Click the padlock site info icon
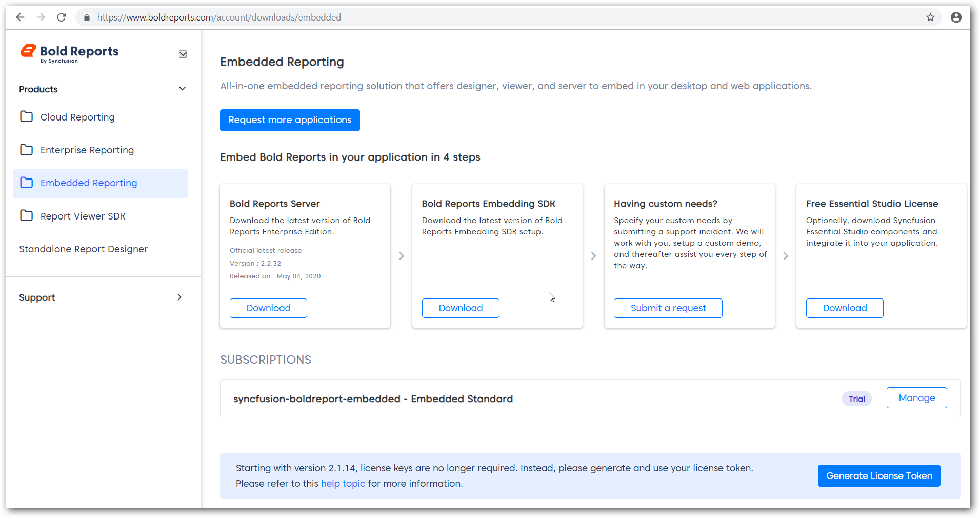 pyautogui.click(x=87, y=17)
